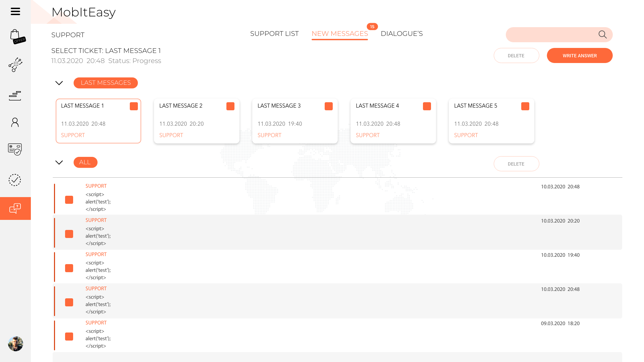Image resolution: width=644 pixels, height=362 pixels.
Task: Toggle checkbox on Last Message 3 card
Action: (329, 106)
